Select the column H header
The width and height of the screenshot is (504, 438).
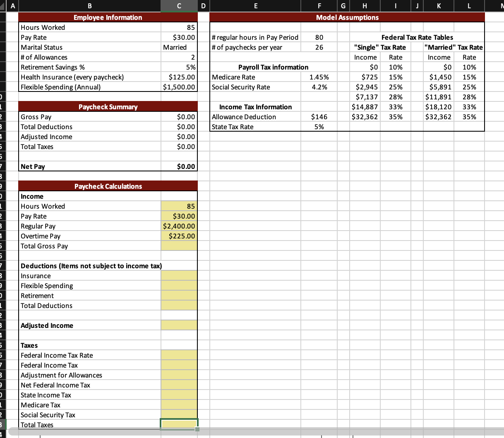365,6
